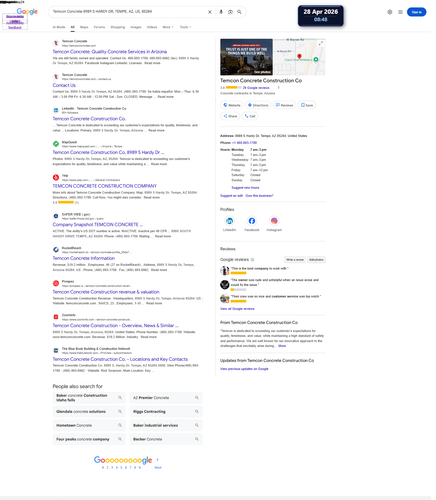Click the RocketReach result favicon

pyautogui.click(x=56, y=250)
